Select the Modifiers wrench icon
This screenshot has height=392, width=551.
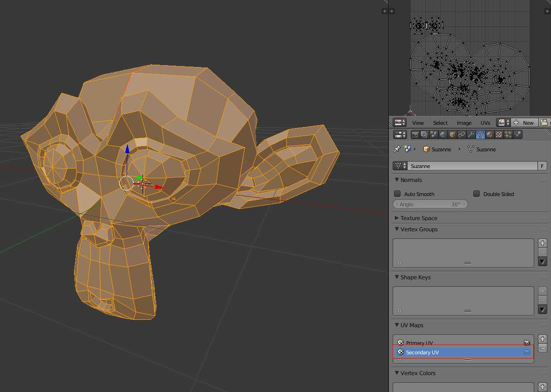coord(470,134)
